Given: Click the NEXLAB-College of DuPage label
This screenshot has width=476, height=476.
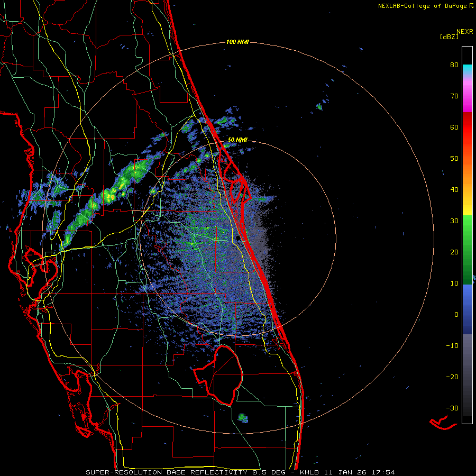Looking at the screenshot, I should tap(425, 6).
